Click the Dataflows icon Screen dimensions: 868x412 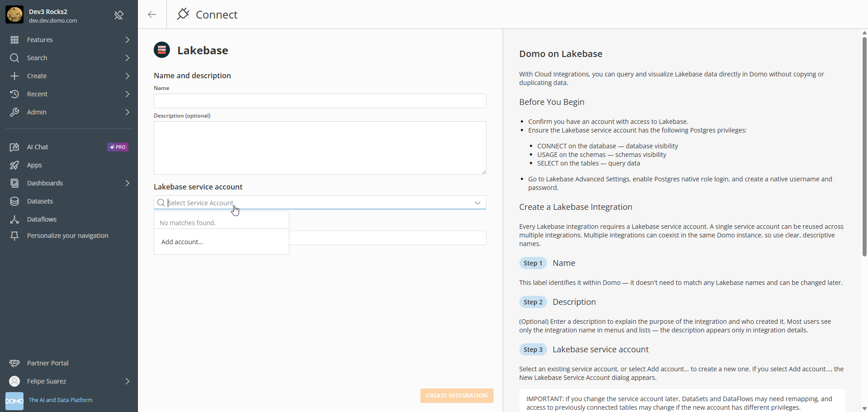14,219
